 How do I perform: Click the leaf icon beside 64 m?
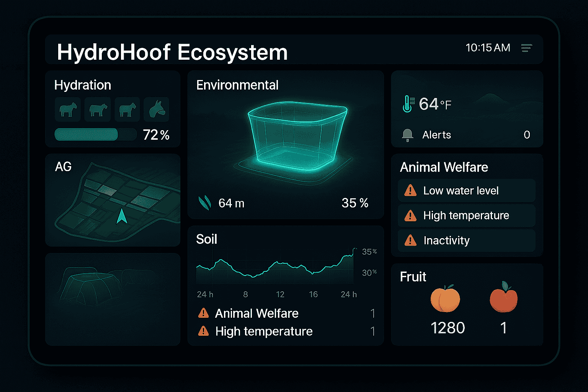[x=205, y=203]
